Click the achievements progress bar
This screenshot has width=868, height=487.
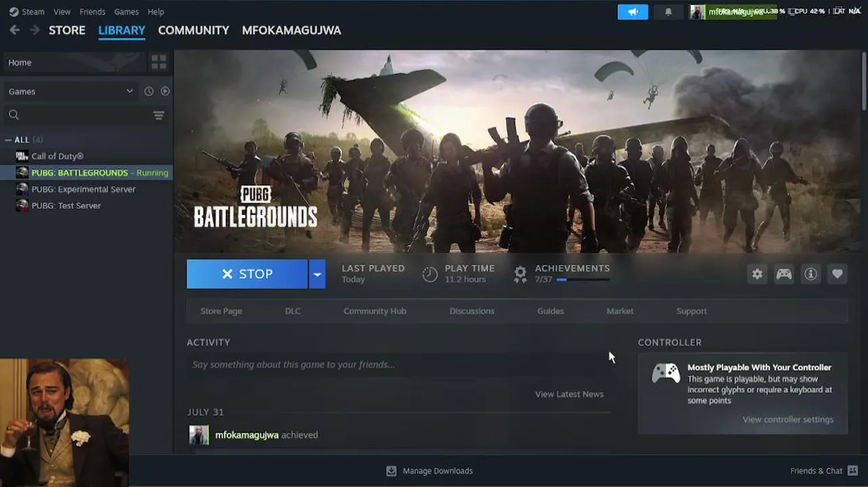(x=583, y=280)
